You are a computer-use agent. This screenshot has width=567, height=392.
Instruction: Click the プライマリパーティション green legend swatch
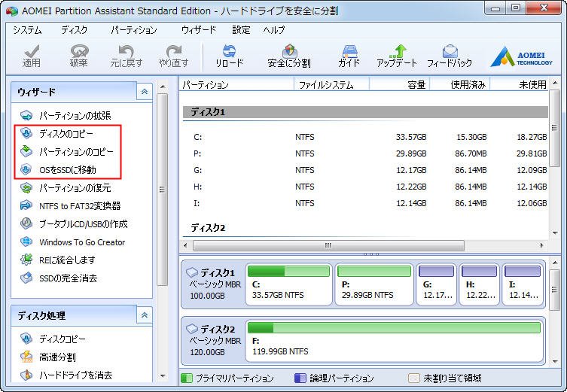pyautogui.click(x=186, y=378)
